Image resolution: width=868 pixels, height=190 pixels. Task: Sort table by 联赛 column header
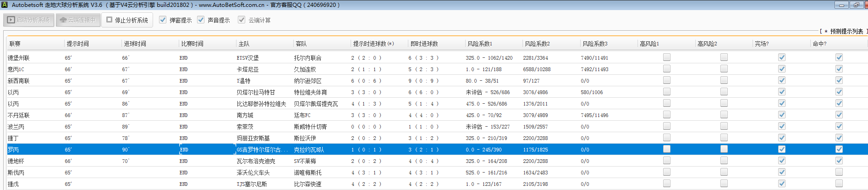[x=15, y=44]
